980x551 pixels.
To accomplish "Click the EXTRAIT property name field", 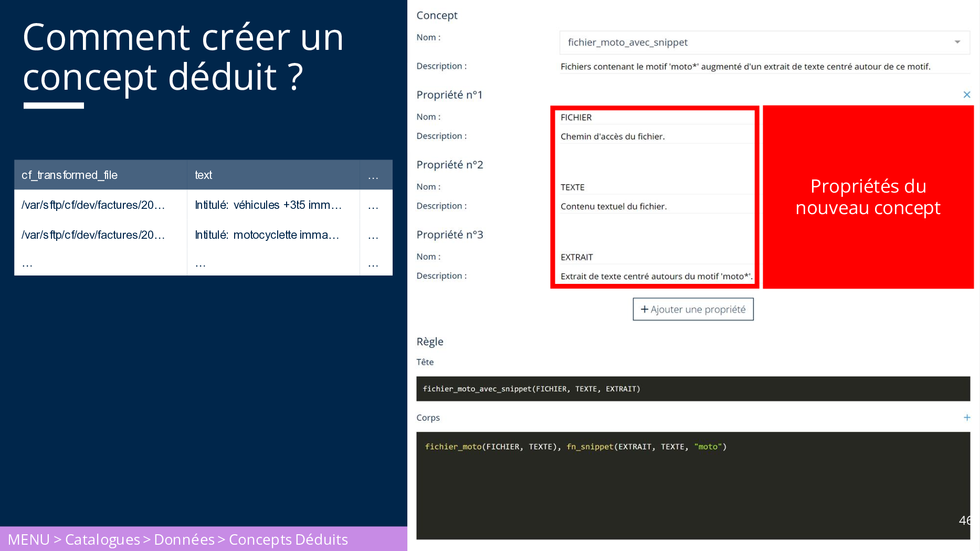I will [654, 257].
